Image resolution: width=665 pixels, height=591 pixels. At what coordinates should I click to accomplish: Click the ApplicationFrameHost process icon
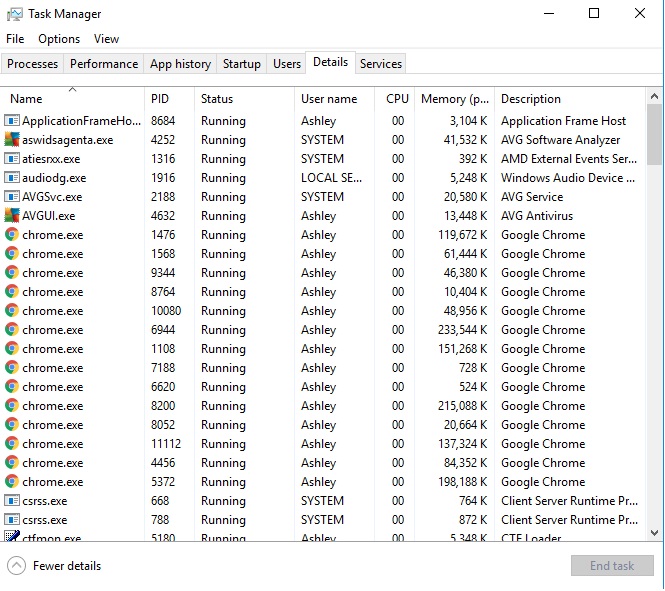click(x=12, y=121)
